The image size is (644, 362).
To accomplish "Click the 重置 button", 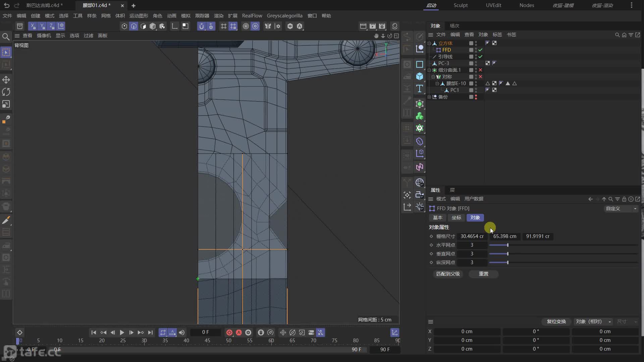I will [x=483, y=274].
